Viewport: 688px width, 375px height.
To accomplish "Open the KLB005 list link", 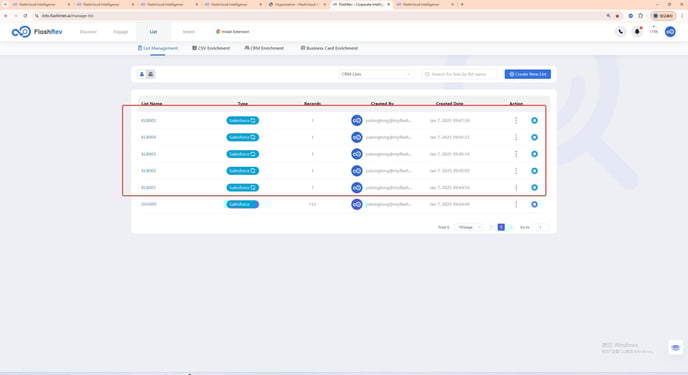I will click(148, 120).
